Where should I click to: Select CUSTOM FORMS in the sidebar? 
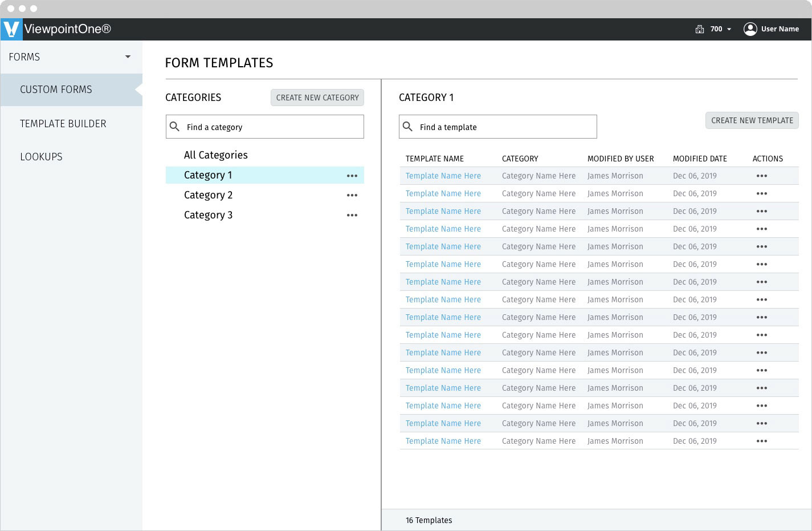(71, 90)
